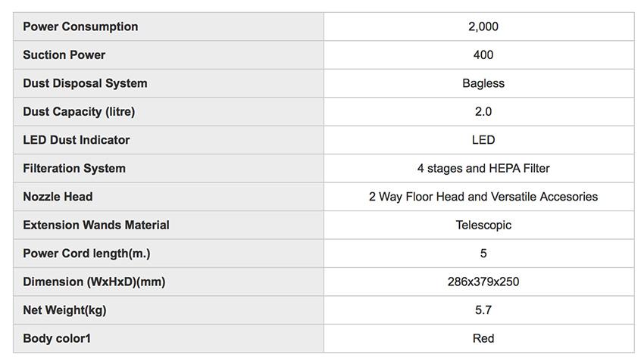The width and height of the screenshot is (644, 364).
Task: Select the Bagless value cell
Action: (x=483, y=83)
